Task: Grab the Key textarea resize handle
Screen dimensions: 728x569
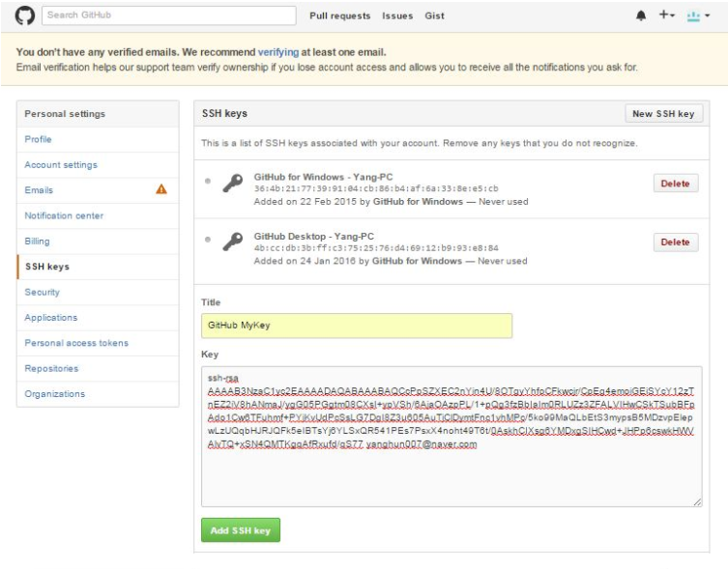Action: pos(697,501)
